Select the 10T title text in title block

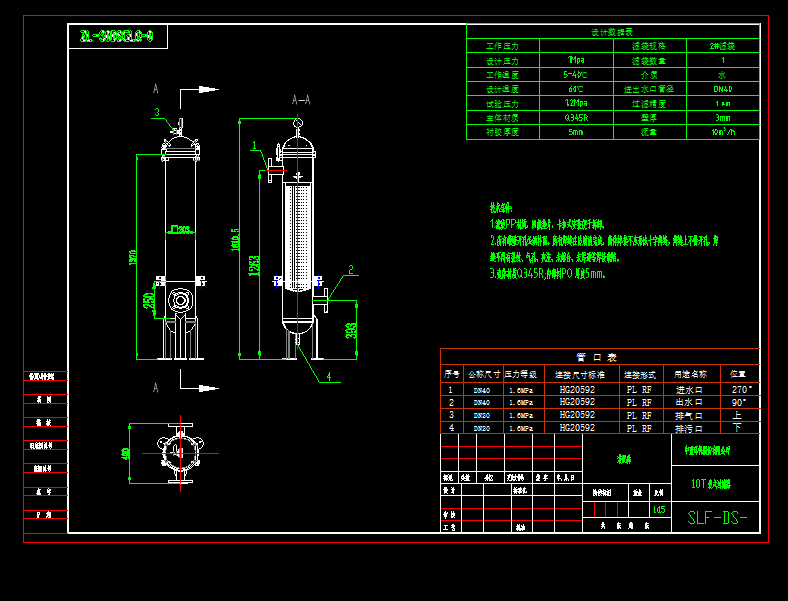pyautogui.click(x=711, y=483)
